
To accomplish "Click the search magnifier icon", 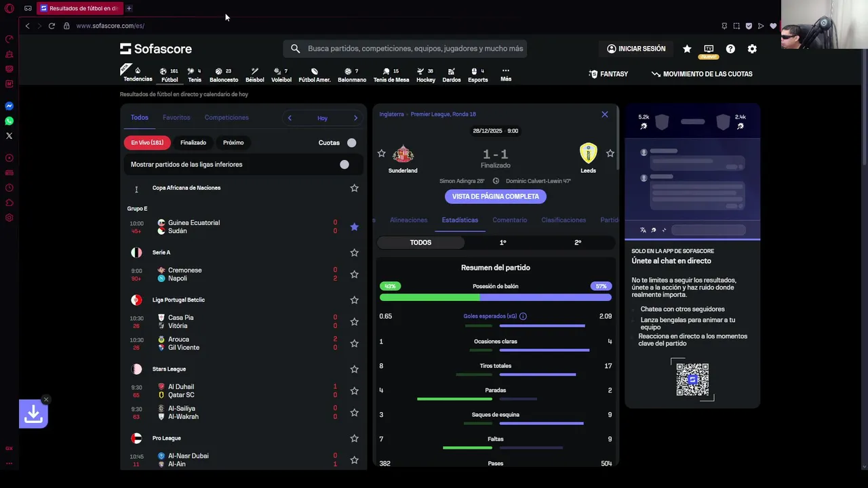I will 295,49.
